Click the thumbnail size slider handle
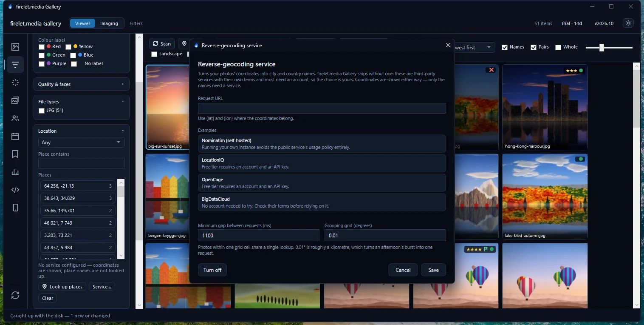The image size is (644, 325). click(x=602, y=48)
